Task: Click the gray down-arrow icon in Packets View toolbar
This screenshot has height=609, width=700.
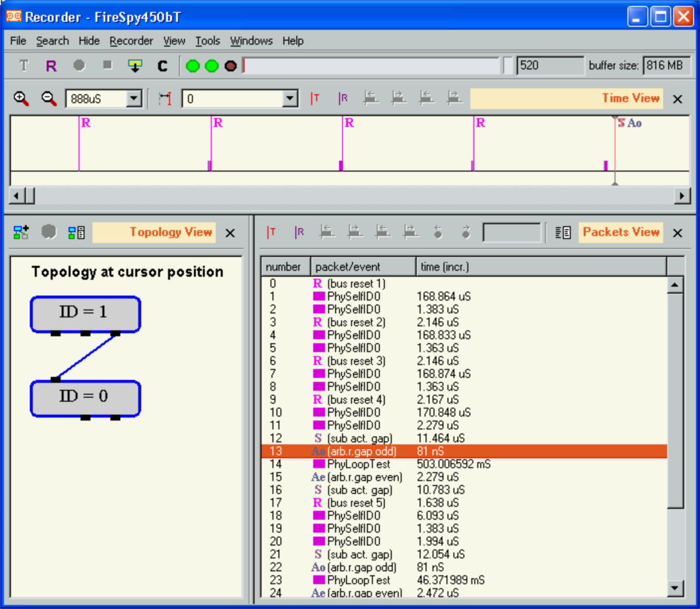Action: (x=466, y=232)
